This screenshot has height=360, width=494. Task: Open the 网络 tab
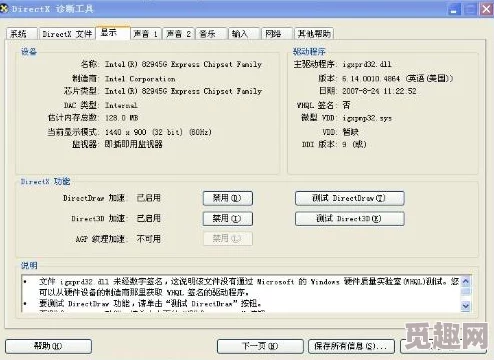pos(277,34)
